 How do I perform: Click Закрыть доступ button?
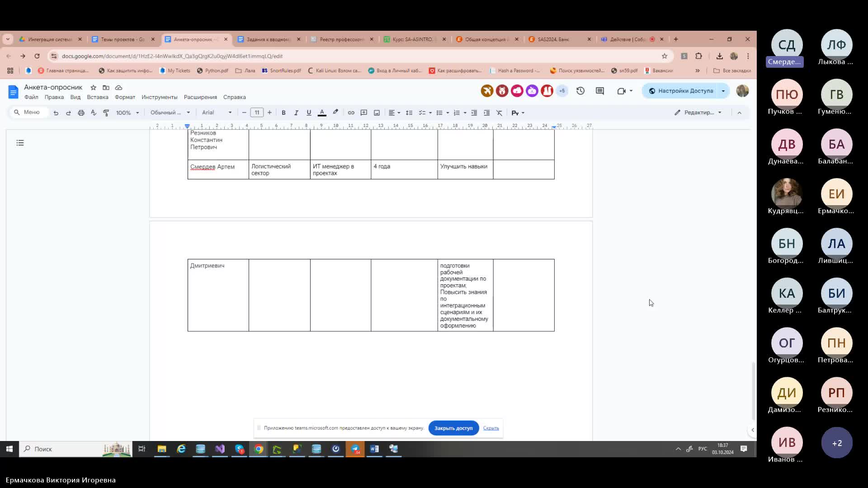click(x=453, y=428)
